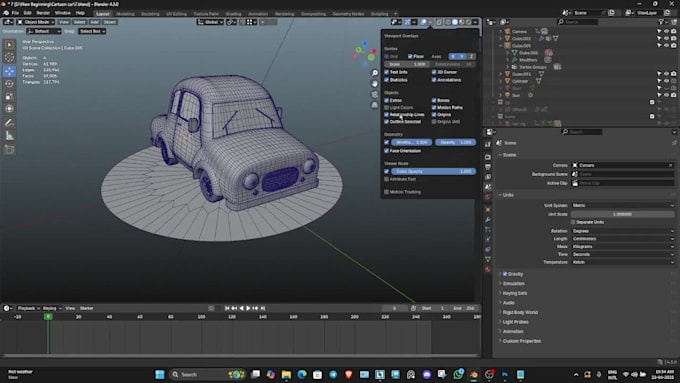Open the Object Mode dropdown
The height and width of the screenshot is (383, 680).
(x=36, y=22)
